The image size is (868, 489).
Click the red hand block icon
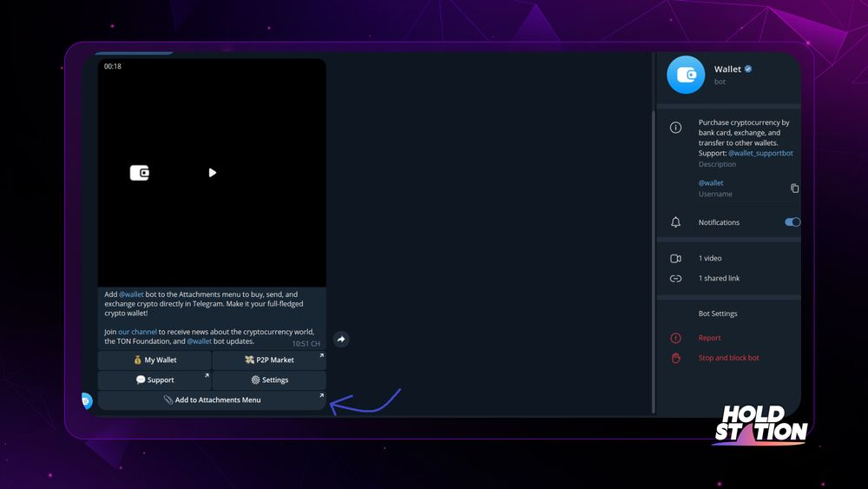click(675, 358)
